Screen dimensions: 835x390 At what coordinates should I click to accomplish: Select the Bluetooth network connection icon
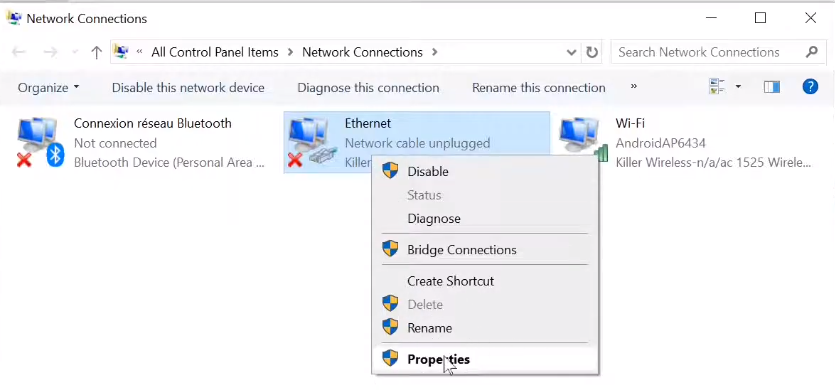tap(40, 142)
